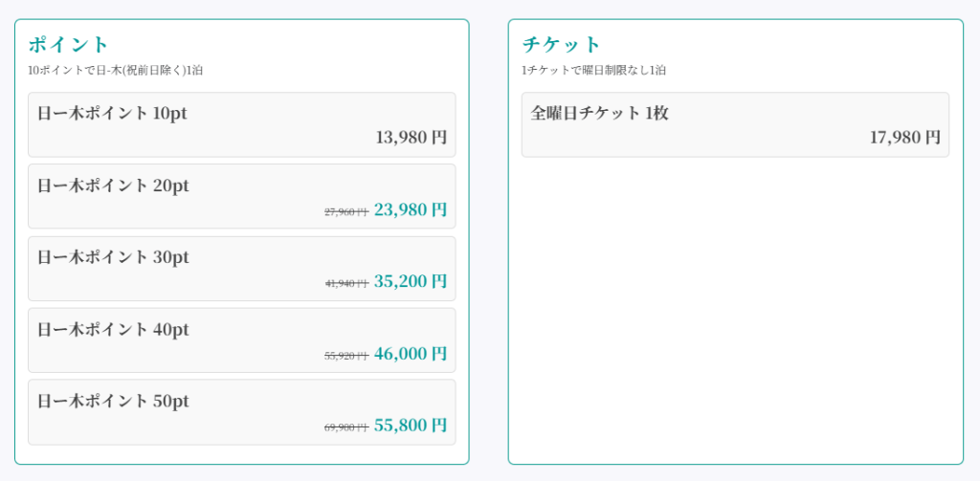This screenshot has height=481, width=980.
Task: Click the struck-through 55,920 円 price
Action: click(345, 356)
